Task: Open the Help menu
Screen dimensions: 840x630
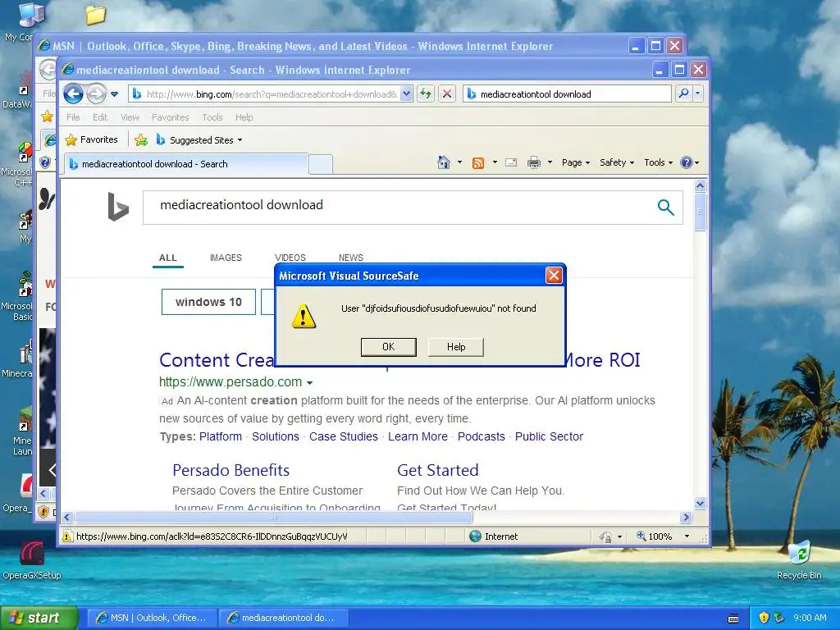Action: point(244,117)
